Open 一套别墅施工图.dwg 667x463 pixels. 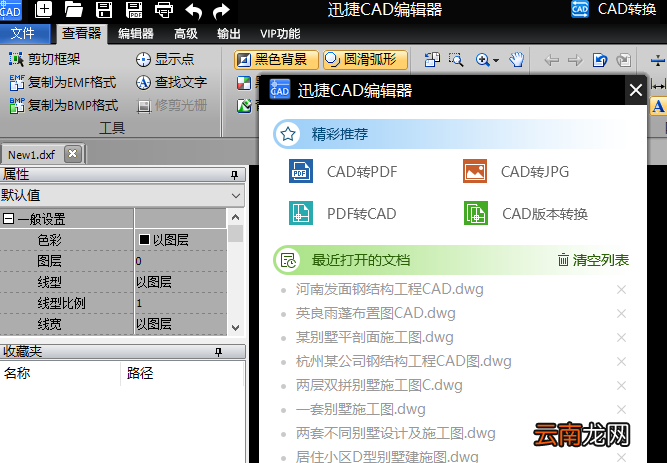[361, 409]
